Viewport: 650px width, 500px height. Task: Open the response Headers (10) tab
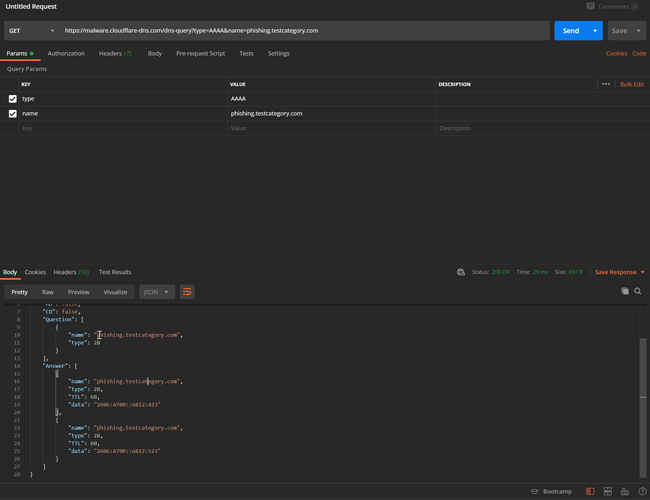71,272
